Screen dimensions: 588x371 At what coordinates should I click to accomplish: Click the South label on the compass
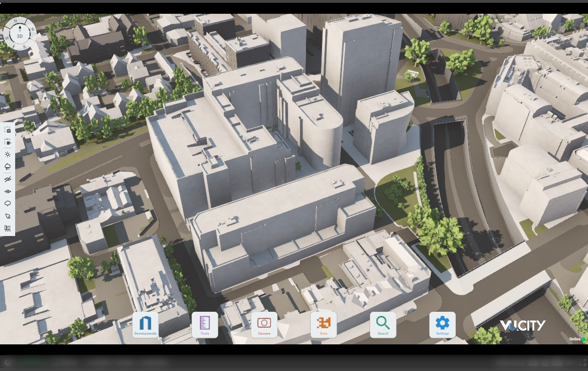pos(24,47)
